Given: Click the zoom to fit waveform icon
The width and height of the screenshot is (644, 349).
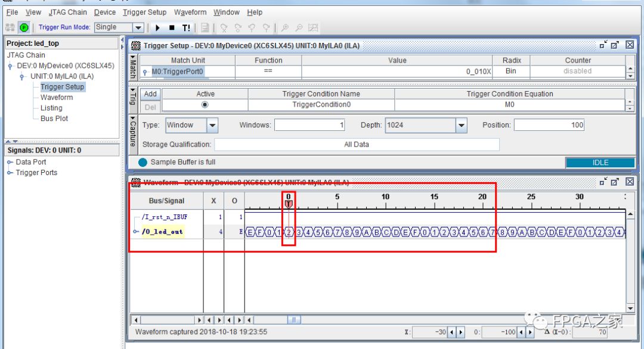Looking at the screenshot, I should (x=313, y=28).
